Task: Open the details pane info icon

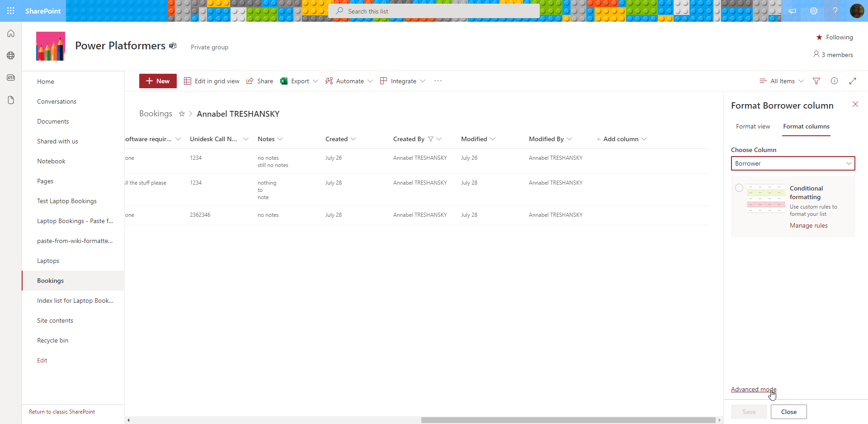Action: tap(835, 81)
